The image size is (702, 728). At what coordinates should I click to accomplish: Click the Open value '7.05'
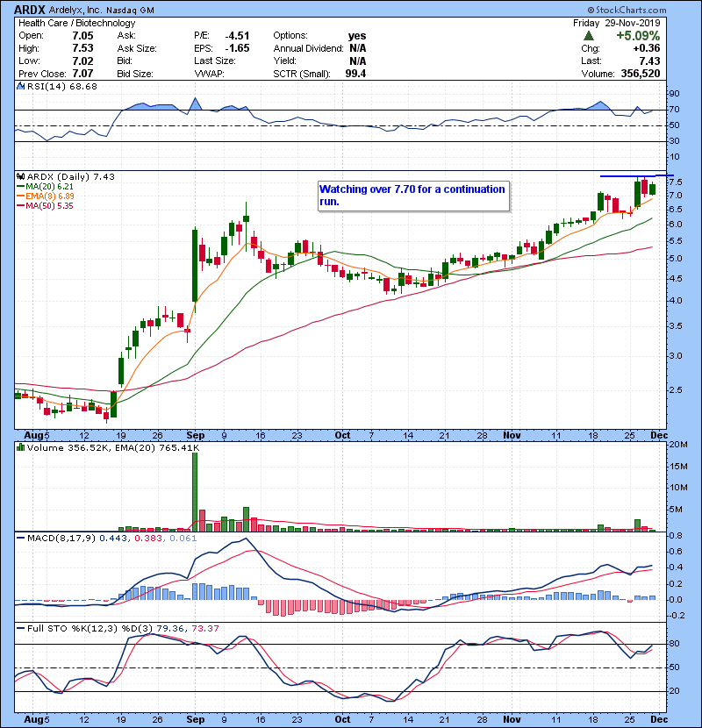click(x=82, y=36)
